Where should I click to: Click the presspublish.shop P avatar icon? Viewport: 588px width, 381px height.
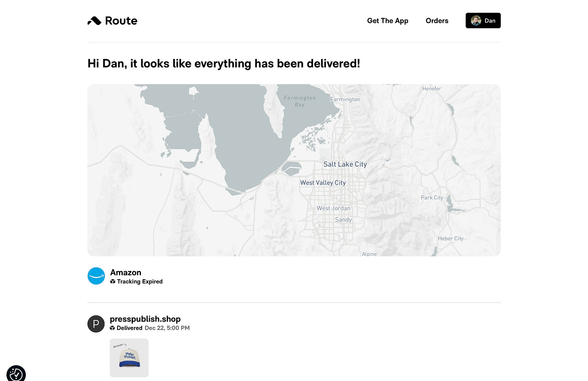tap(96, 324)
